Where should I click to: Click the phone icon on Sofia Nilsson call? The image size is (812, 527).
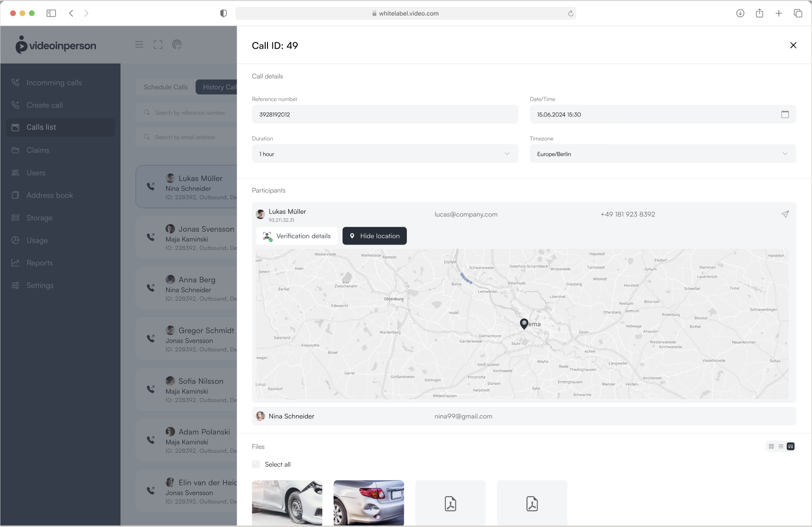tap(151, 389)
